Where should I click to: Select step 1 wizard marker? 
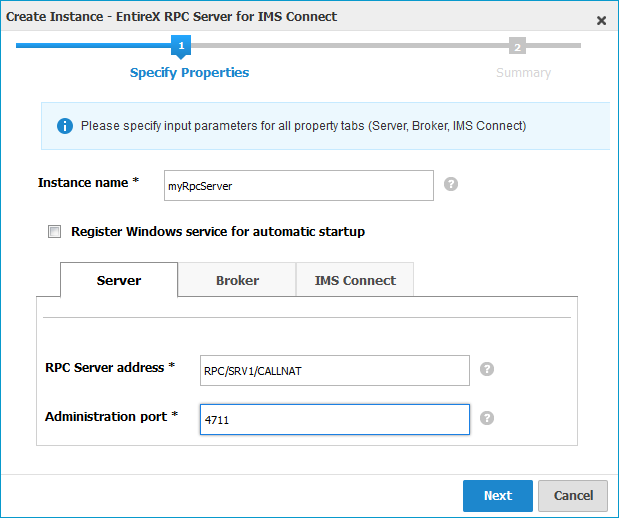click(x=181, y=46)
